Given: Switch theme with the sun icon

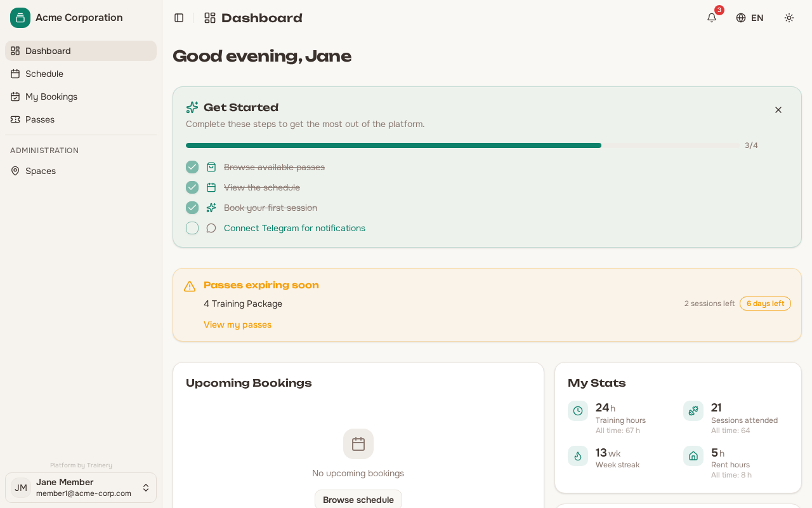Looking at the screenshot, I should (789, 18).
